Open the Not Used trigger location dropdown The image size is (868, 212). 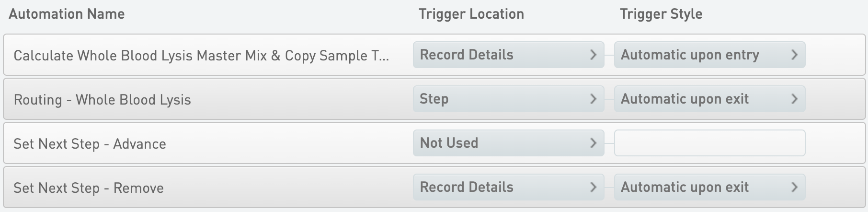coord(508,143)
